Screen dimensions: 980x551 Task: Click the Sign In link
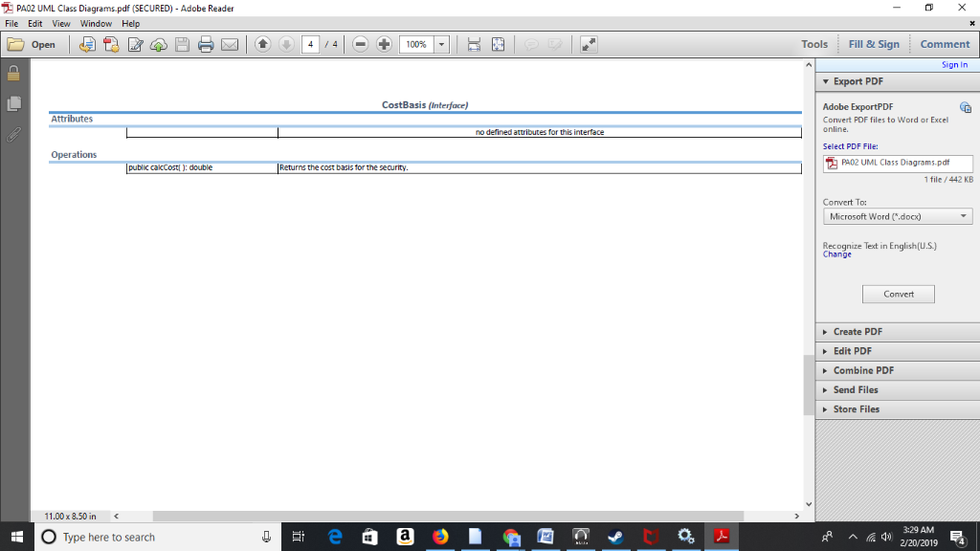pos(953,64)
